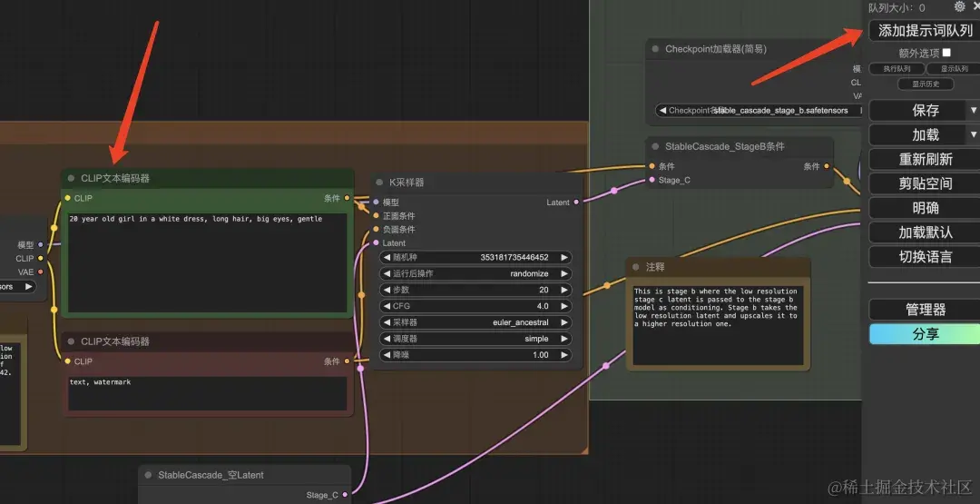Click the 切换语言 button
980x504 pixels.
(x=925, y=256)
